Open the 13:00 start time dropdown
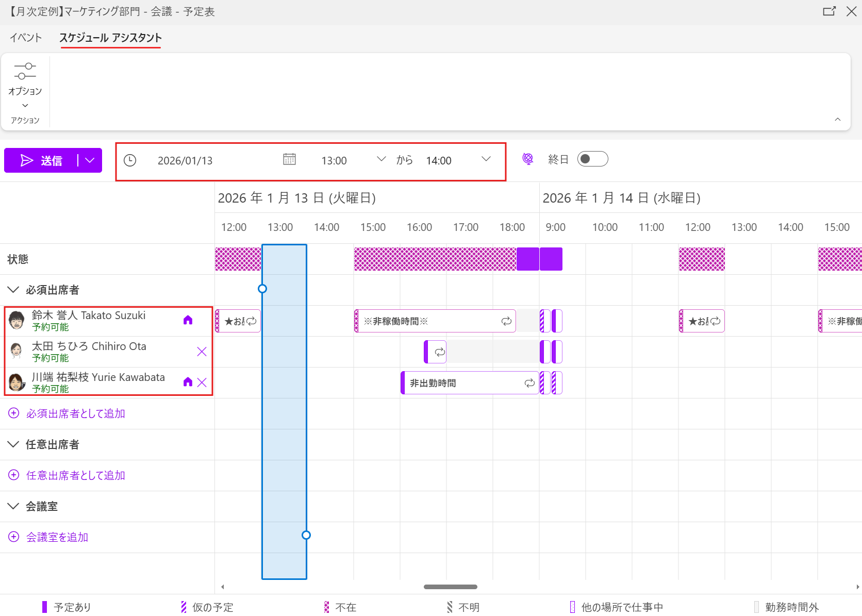Image resolution: width=862 pixels, height=616 pixels. pos(381,159)
